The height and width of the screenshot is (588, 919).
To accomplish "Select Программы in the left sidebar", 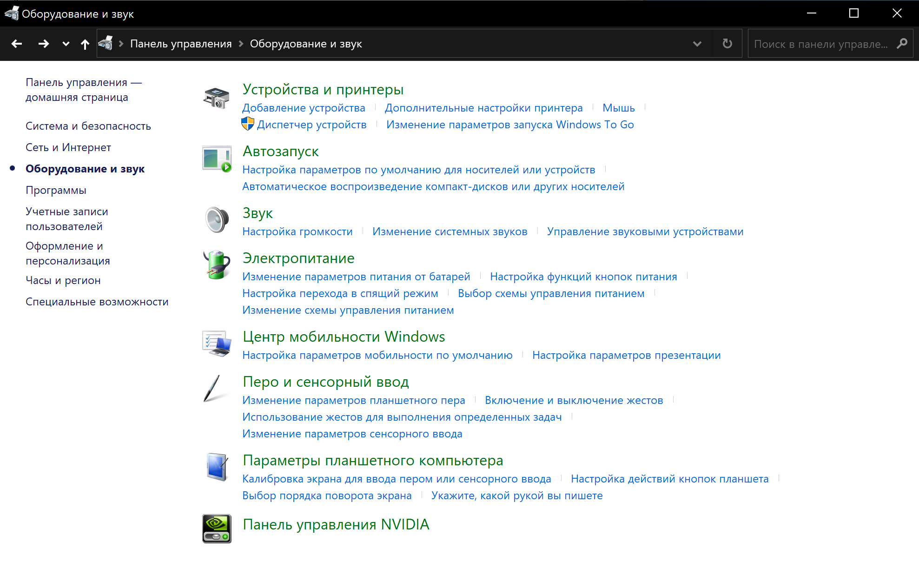I will pyautogui.click(x=56, y=190).
